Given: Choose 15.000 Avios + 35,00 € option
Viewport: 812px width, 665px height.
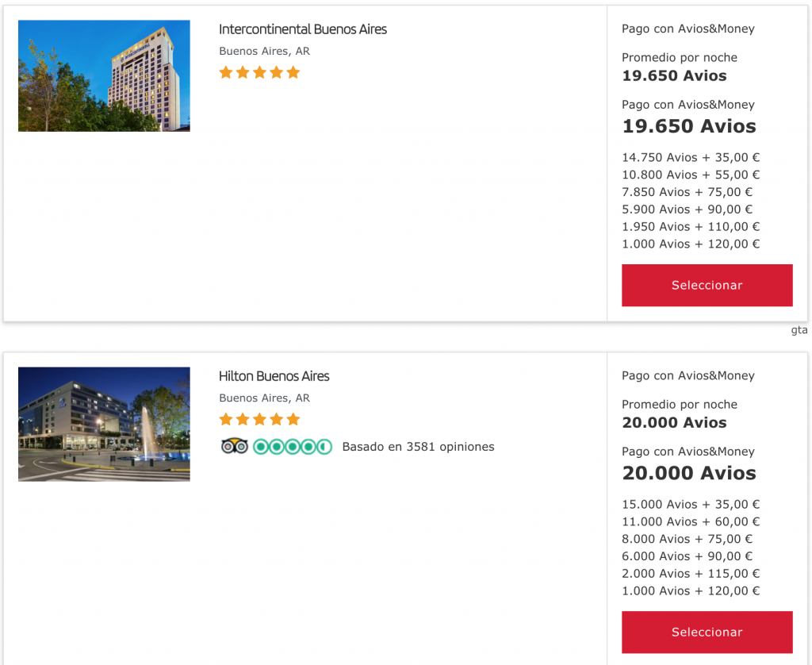Looking at the screenshot, I should pyautogui.click(x=691, y=504).
